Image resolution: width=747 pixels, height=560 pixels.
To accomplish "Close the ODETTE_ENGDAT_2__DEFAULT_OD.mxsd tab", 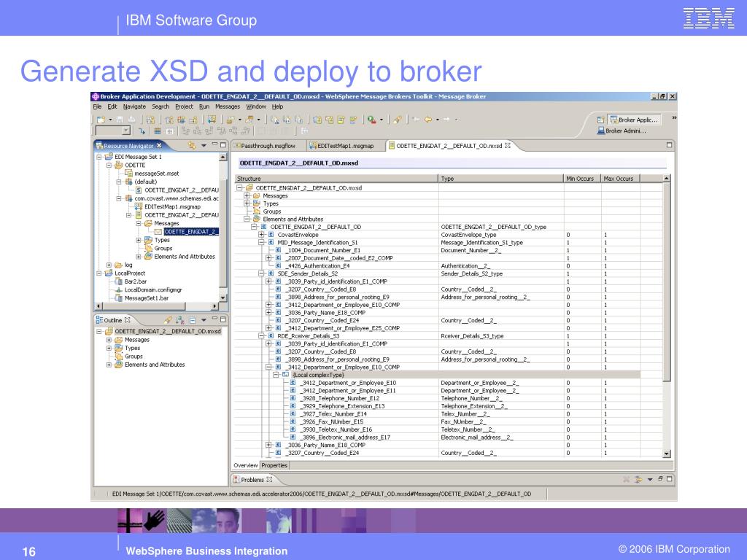I will tap(508, 146).
